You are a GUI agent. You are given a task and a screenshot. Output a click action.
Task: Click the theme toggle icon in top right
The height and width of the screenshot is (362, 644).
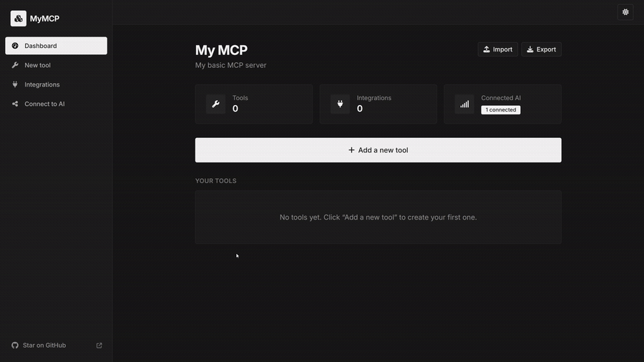[625, 12]
